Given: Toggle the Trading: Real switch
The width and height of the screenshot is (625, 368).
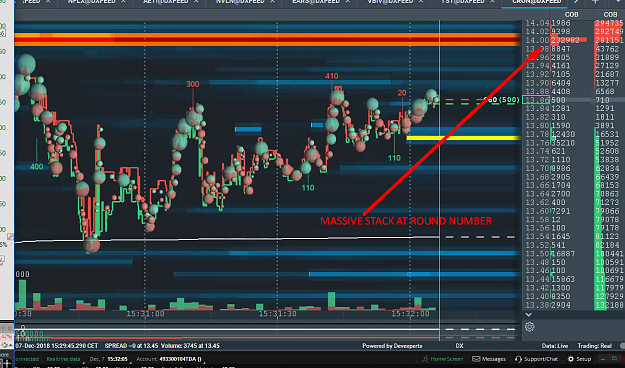Looking at the screenshot, I should pos(622,346).
